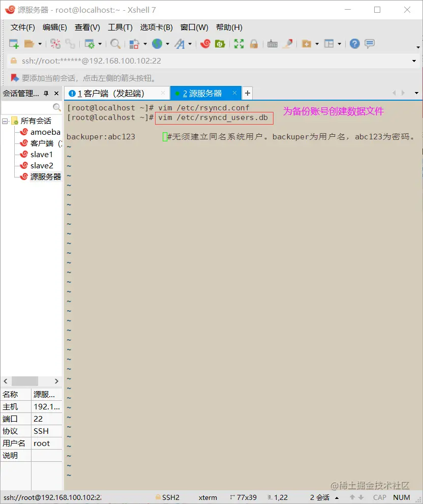Open the 帮助(H) menu
The height and width of the screenshot is (504, 423).
tap(229, 27)
